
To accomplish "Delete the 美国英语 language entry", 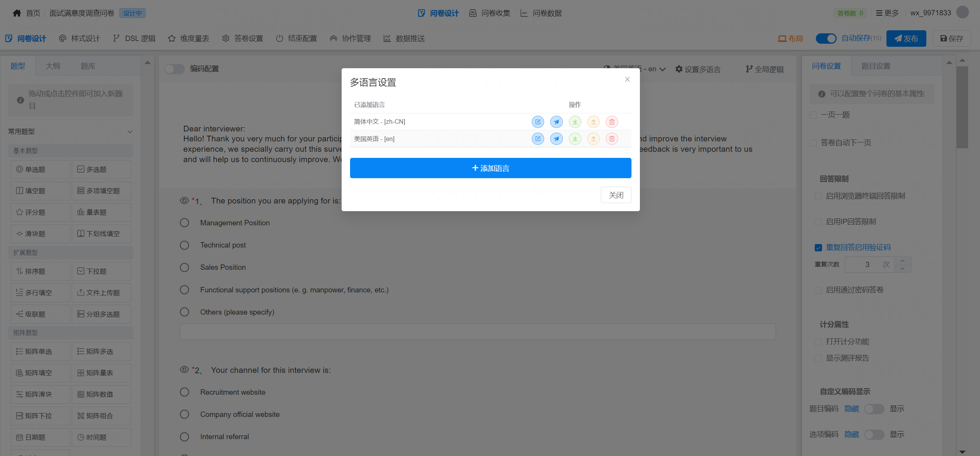I will [x=612, y=138].
